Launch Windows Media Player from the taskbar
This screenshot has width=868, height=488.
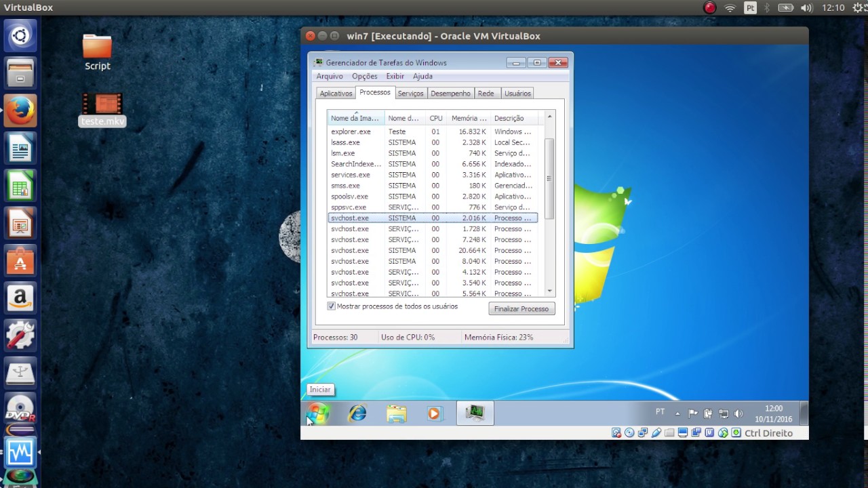pyautogui.click(x=435, y=413)
